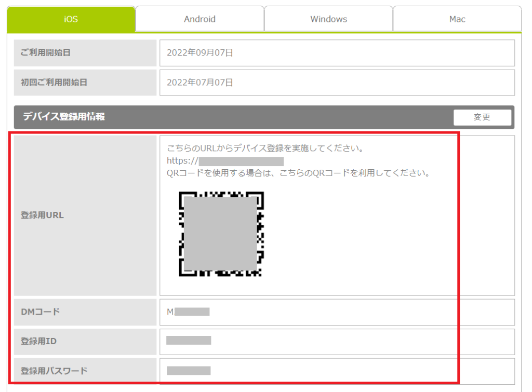The width and height of the screenshot is (532, 392).
Task: Select the date 2022年09月07日
Action: click(x=200, y=52)
